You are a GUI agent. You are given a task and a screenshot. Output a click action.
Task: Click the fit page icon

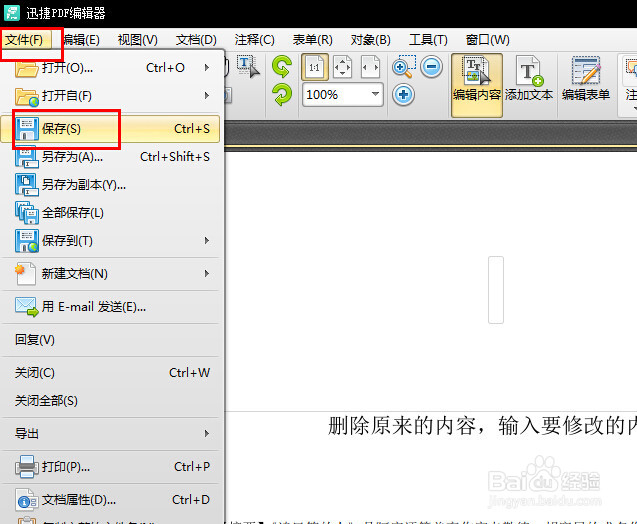(x=342, y=67)
